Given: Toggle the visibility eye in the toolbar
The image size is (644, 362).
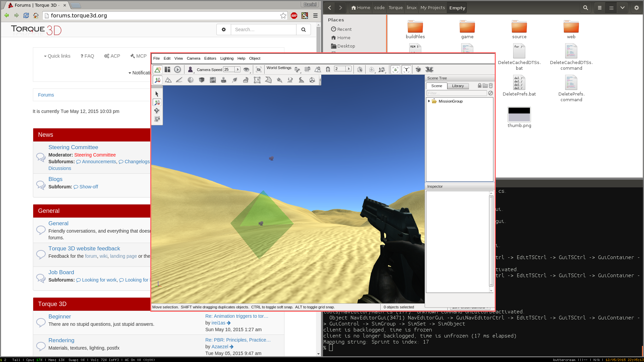Looking at the screenshot, I should [x=247, y=69].
